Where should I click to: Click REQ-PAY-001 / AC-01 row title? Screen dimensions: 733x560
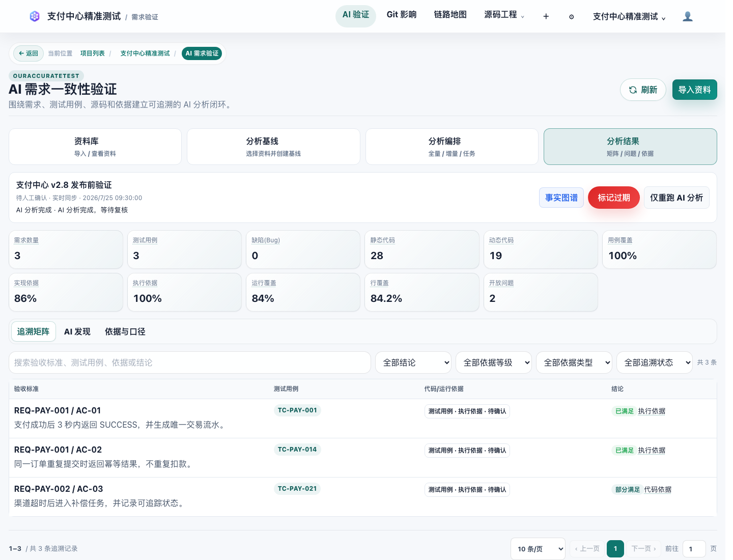tap(58, 410)
